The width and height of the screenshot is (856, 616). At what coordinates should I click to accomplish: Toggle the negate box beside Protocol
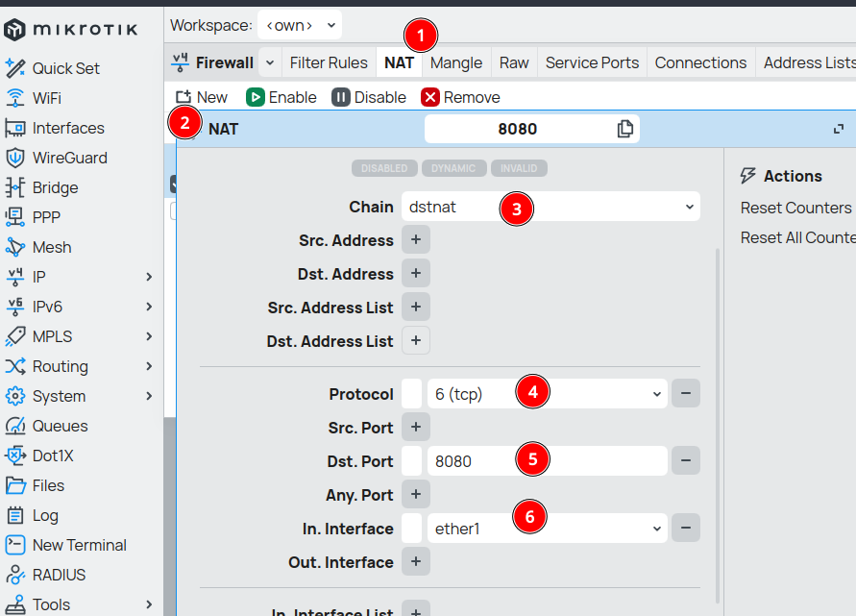click(x=411, y=393)
